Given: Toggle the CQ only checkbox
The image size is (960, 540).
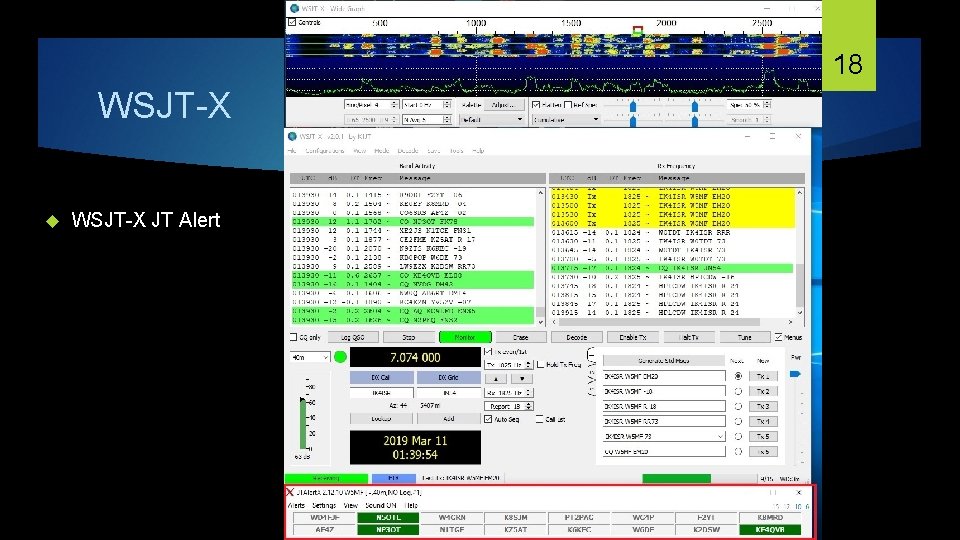Looking at the screenshot, I should (x=293, y=337).
